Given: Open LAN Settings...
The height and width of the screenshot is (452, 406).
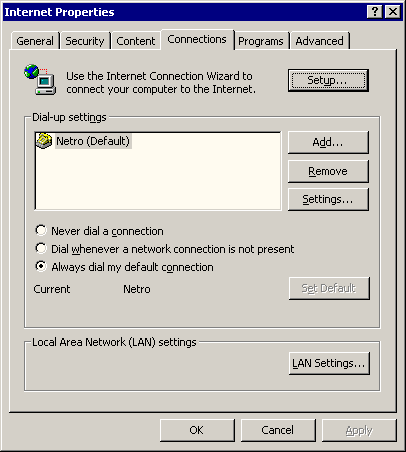Looking at the screenshot, I should pyautogui.click(x=329, y=363).
